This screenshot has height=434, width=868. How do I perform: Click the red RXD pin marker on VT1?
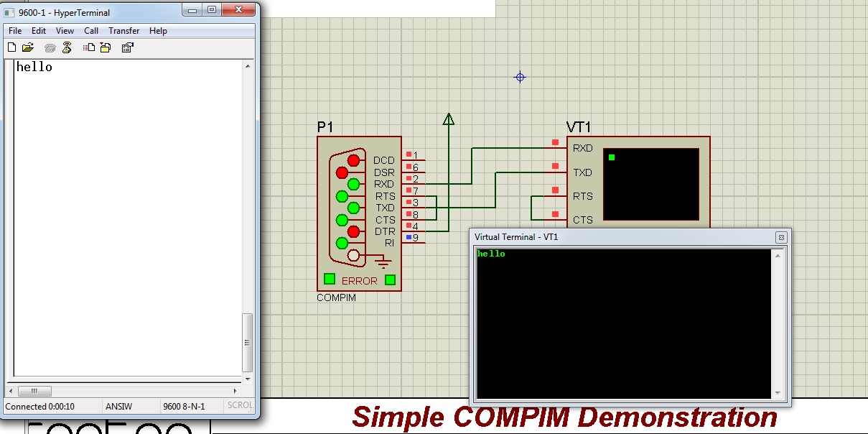[555, 143]
